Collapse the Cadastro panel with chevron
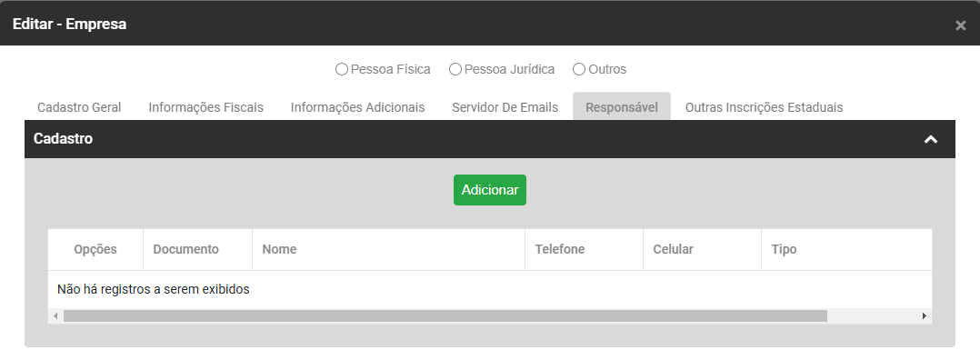The image size is (980, 350). click(x=931, y=139)
